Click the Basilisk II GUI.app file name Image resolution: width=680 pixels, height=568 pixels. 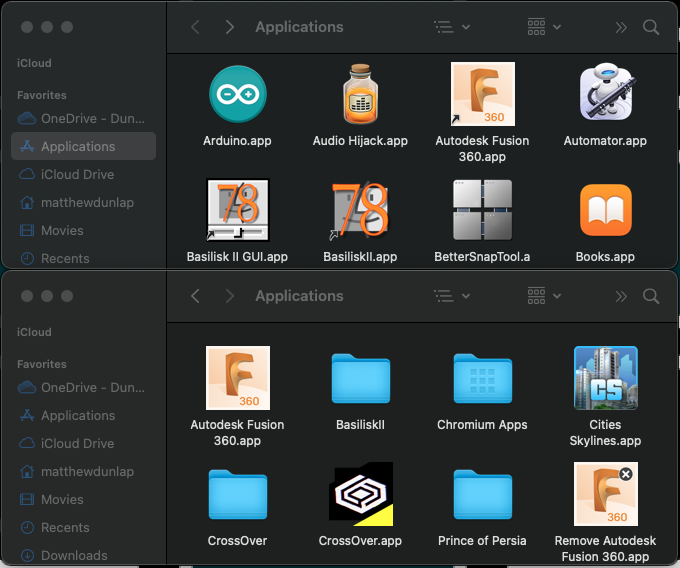[x=237, y=257]
